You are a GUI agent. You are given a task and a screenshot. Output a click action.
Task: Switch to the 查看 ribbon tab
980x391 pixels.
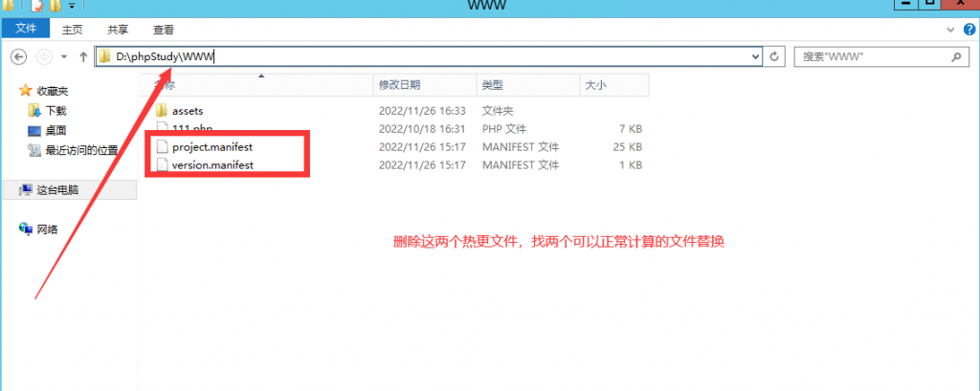(x=164, y=30)
